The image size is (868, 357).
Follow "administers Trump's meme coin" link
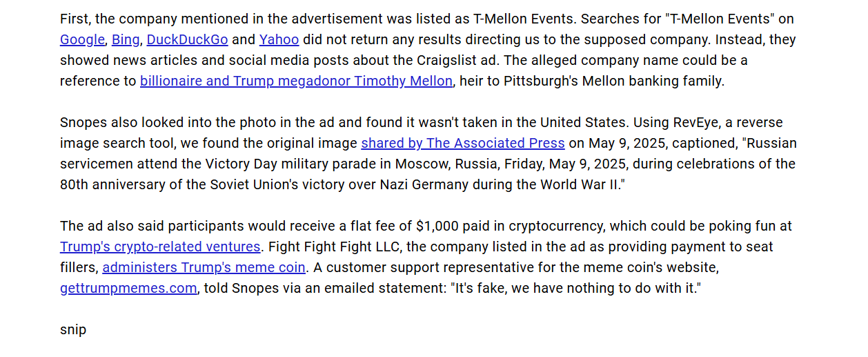click(x=204, y=268)
